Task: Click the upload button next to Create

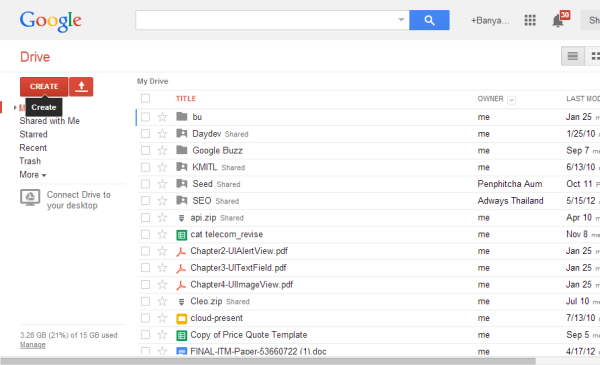Action: [81, 86]
